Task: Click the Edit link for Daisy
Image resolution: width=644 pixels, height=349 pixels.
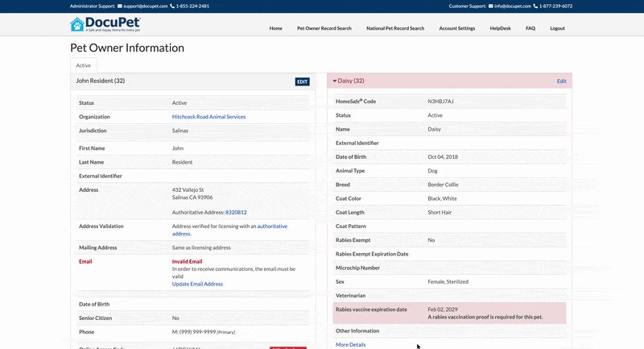Action: (x=561, y=81)
